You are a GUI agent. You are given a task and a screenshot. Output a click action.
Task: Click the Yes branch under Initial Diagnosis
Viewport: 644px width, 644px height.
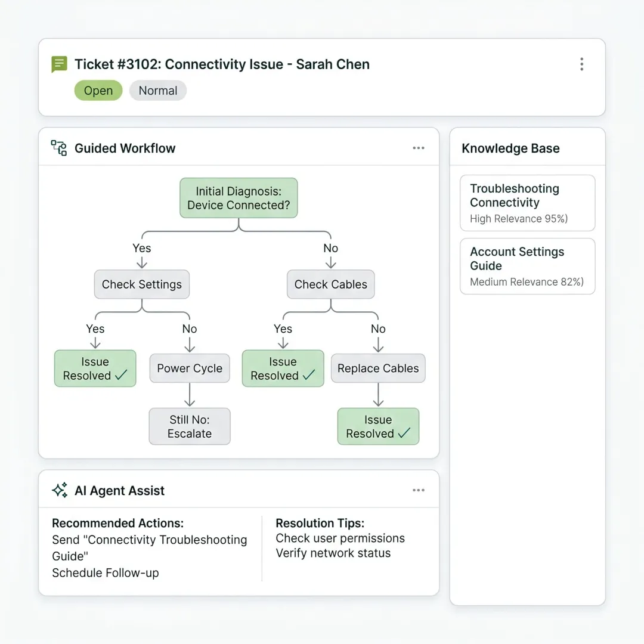coord(142,248)
